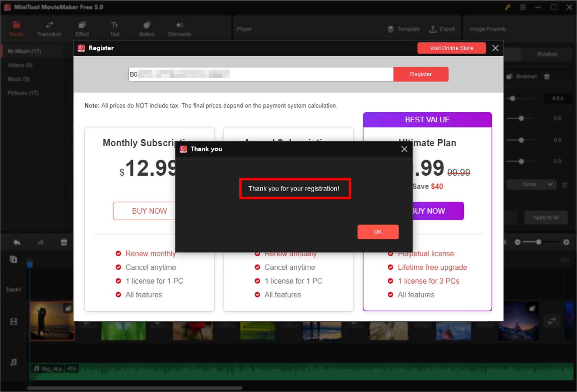This screenshot has height=392, width=577.
Task: Click the Image Property panel header
Action: click(488, 29)
